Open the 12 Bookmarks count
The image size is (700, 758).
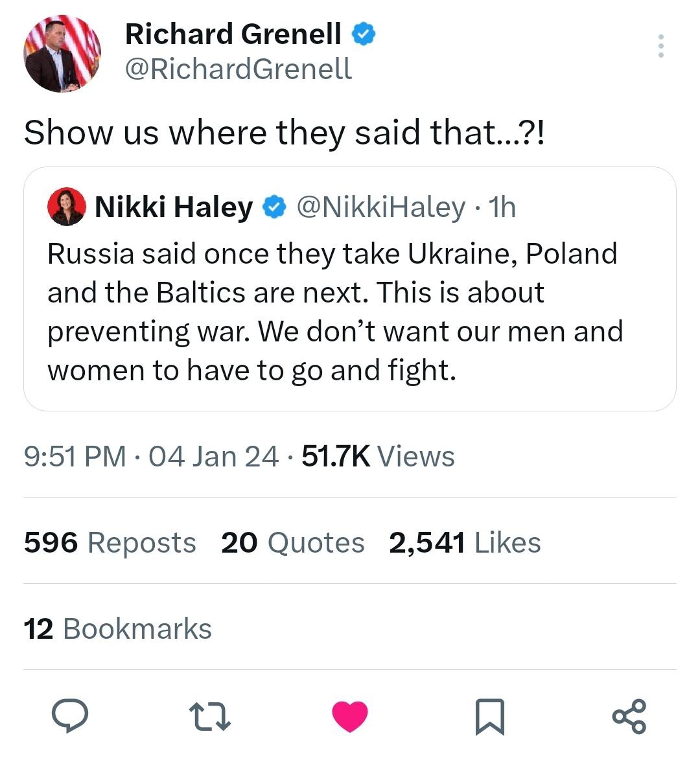click(117, 629)
